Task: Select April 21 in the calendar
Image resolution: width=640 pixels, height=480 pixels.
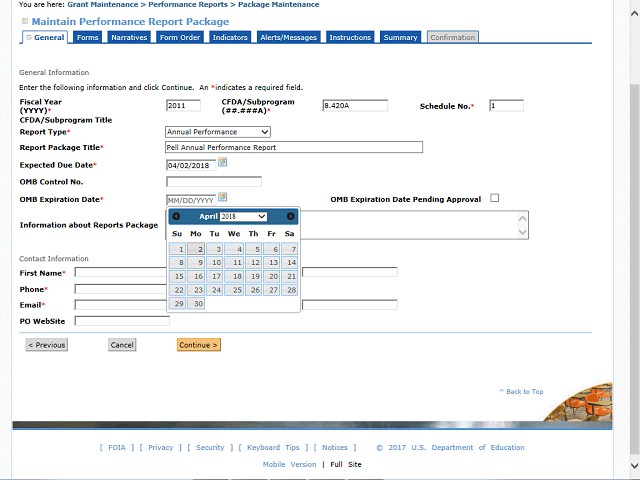Action: tap(289, 276)
